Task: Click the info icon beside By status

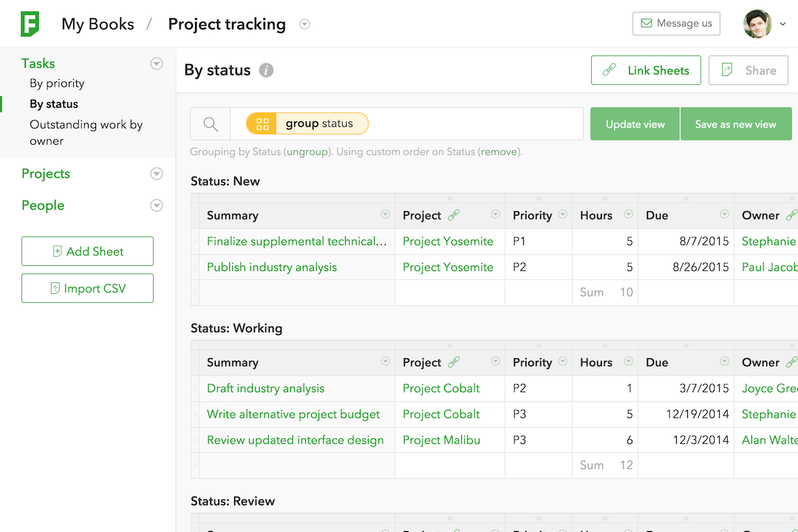Action: pyautogui.click(x=266, y=70)
